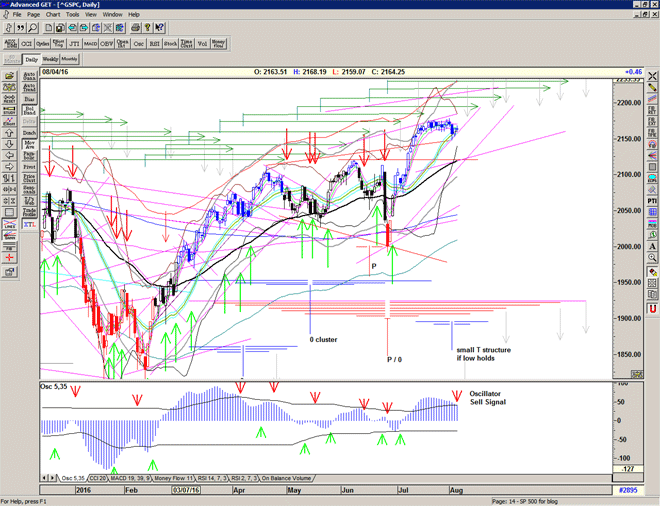Toggle the XTL indicator button
660x506 pixels.
pos(30,226)
